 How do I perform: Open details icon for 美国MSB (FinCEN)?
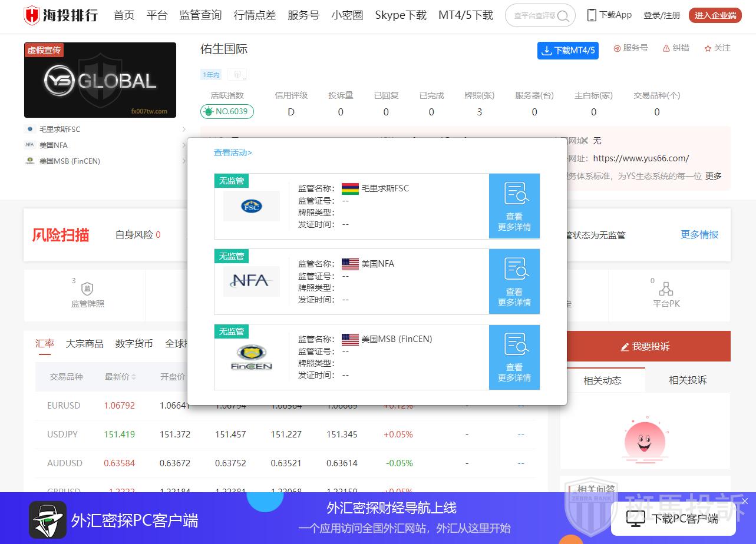pos(514,357)
